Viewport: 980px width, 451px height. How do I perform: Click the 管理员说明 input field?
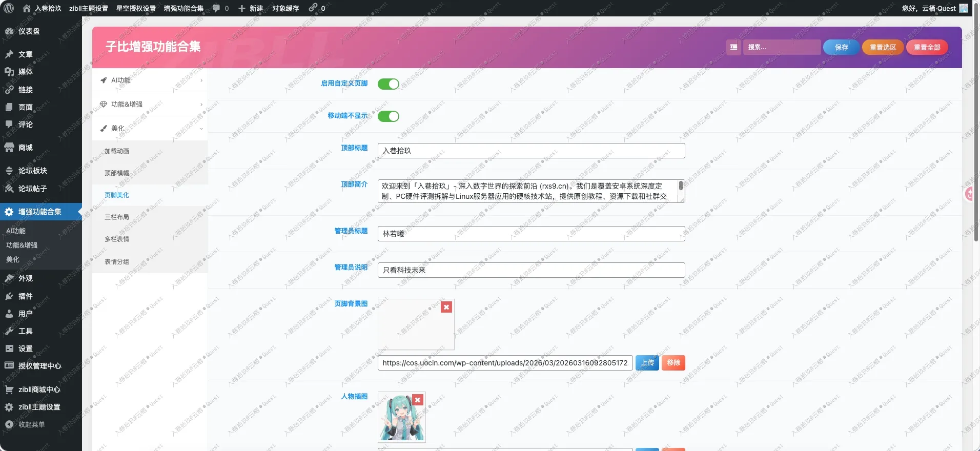[531, 270]
